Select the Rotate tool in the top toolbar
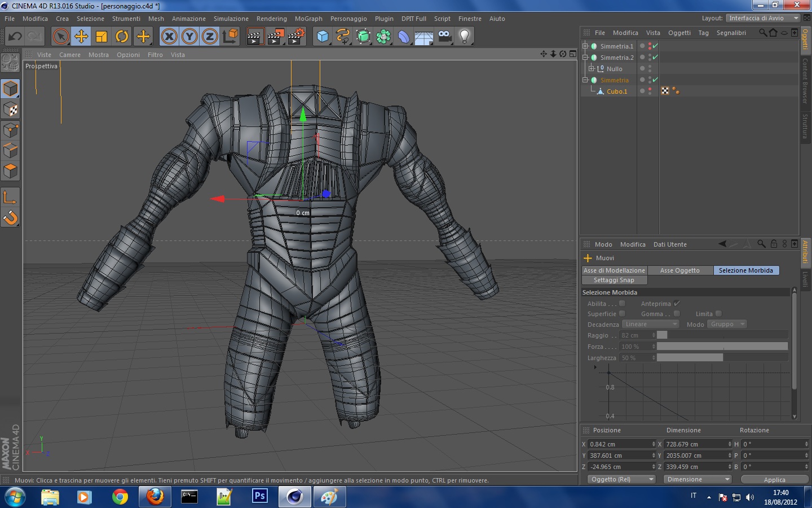Viewport: 812px width, 508px height. [x=122, y=37]
